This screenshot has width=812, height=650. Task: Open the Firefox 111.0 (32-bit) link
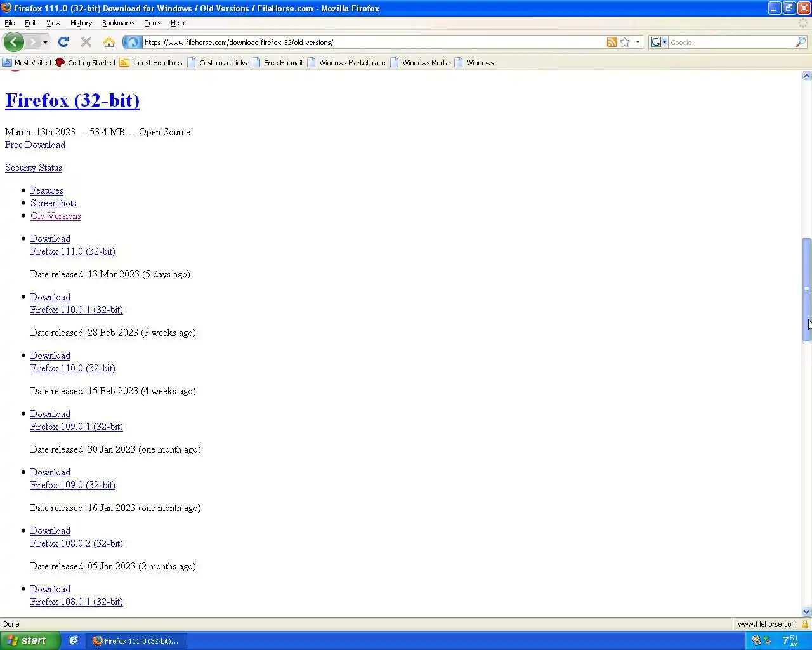point(73,251)
